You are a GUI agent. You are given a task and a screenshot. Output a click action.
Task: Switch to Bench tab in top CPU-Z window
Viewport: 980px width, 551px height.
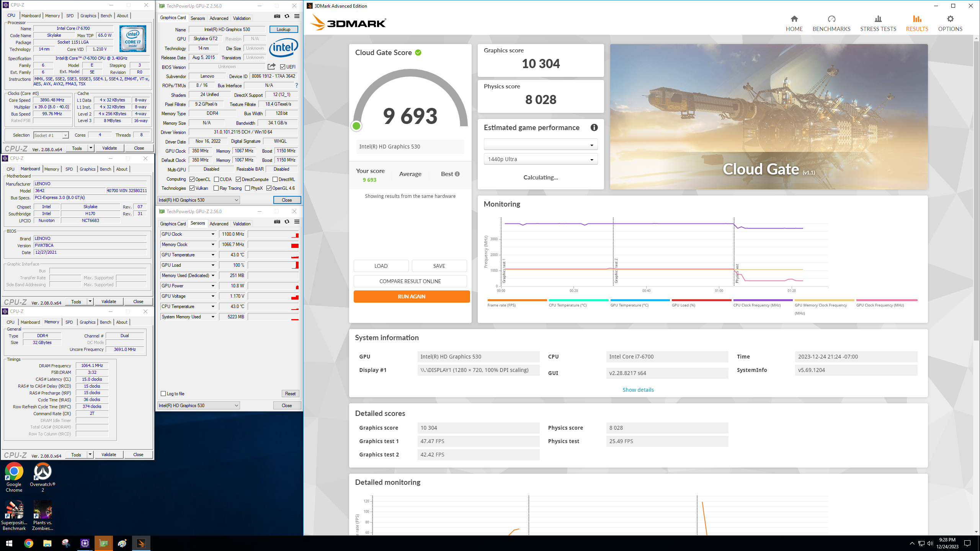tap(106, 16)
